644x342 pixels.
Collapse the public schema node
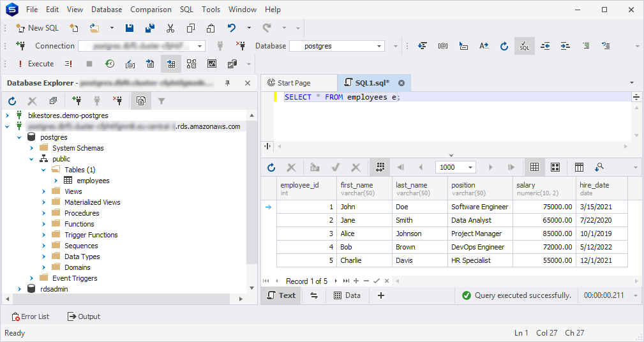(x=32, y=159)
